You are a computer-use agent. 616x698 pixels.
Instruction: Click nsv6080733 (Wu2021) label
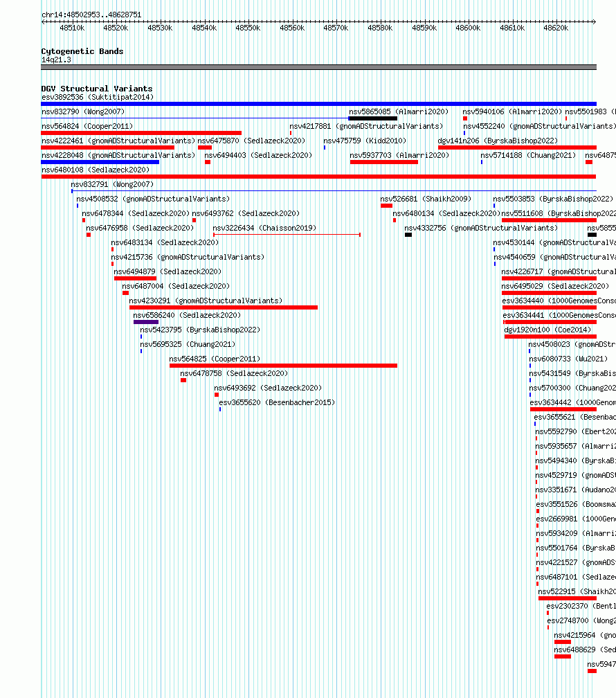click(x=568, y=359)
